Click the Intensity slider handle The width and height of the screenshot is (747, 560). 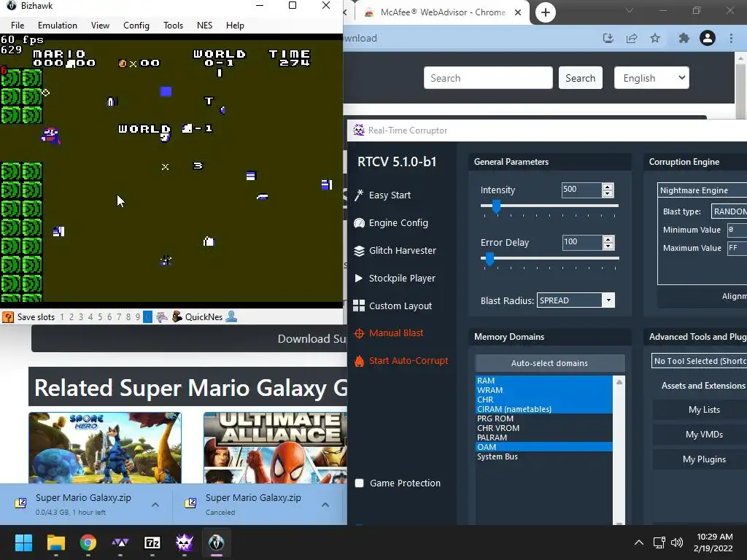[x=496, y=206]
